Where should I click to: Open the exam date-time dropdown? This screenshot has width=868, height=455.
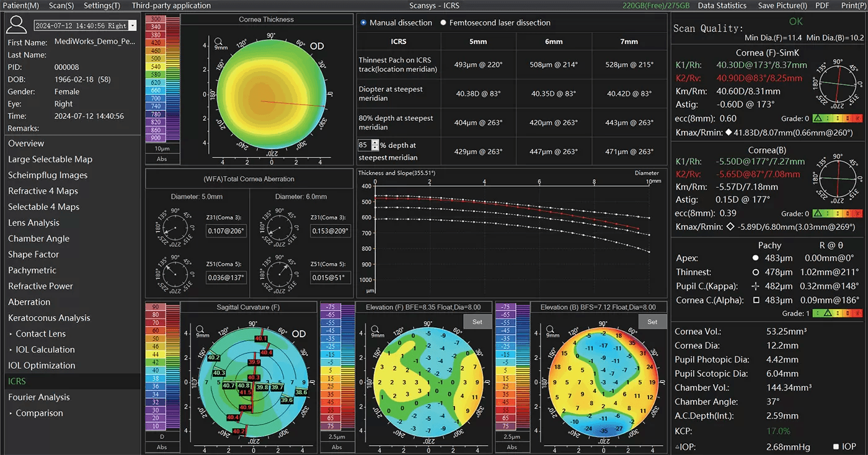(x=132, y=26)
